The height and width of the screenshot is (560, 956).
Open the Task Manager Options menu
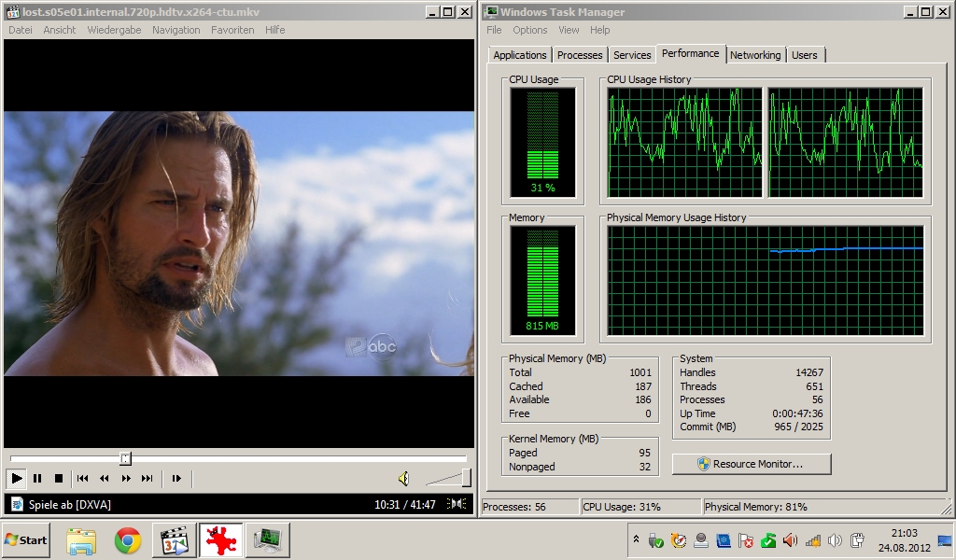(x=529, y=30)
